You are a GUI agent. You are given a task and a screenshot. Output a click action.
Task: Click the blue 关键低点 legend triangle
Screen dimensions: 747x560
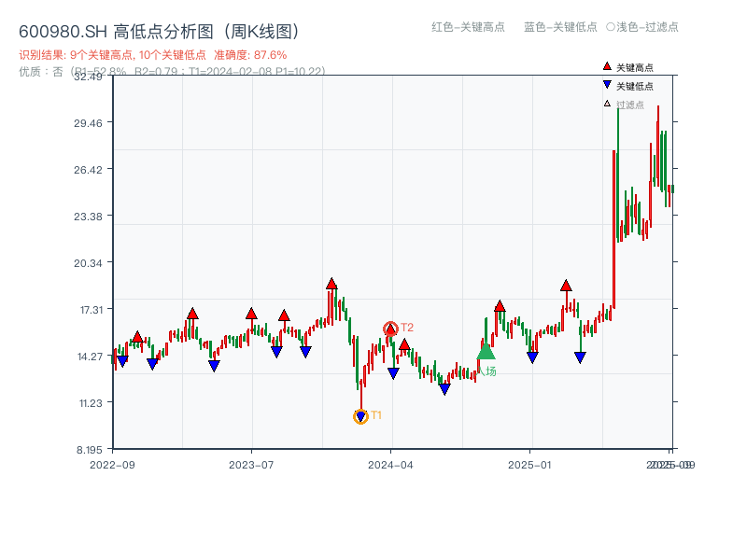point(607,85)
